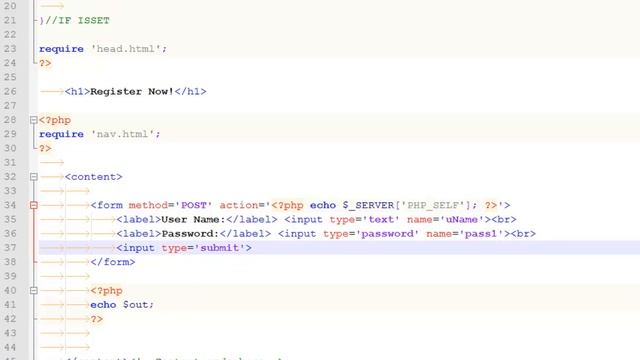
Task: Collapse the PHP block fold marker on line 40
Action: 34,291
